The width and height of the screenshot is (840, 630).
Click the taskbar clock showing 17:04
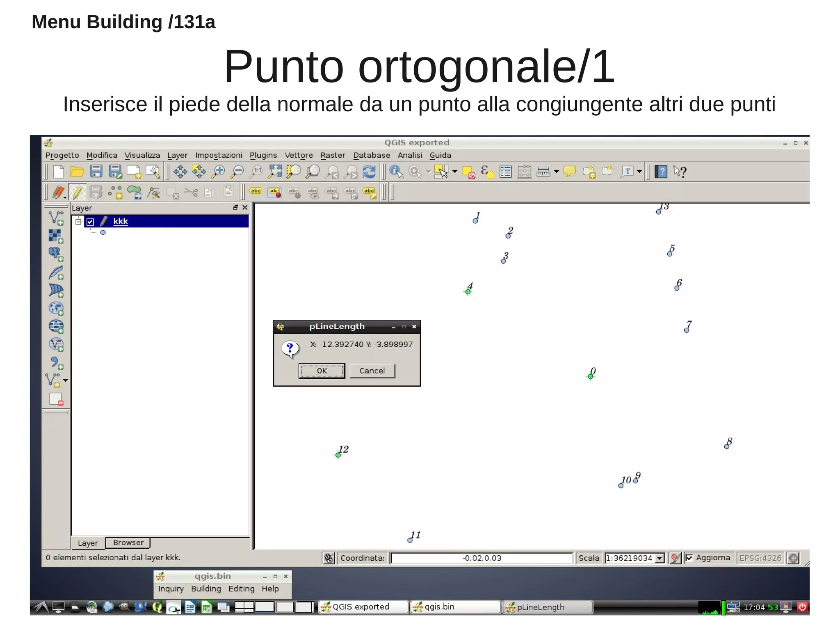pos(754,607)
